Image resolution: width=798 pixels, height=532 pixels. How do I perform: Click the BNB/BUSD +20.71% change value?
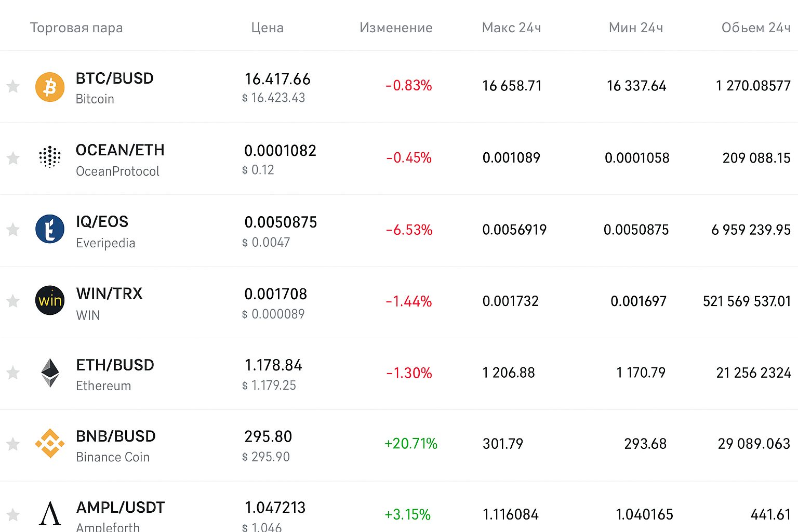410,444
